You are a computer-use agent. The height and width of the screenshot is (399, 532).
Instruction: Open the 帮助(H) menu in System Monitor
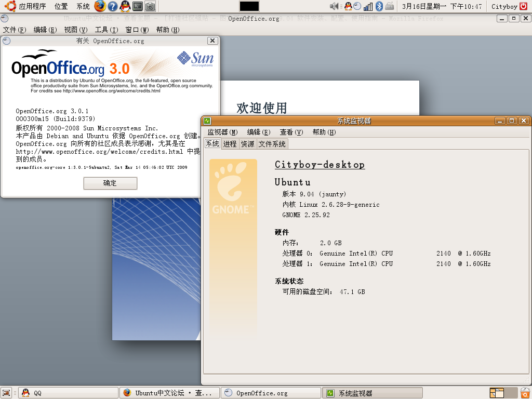click(x=324, y=132)
